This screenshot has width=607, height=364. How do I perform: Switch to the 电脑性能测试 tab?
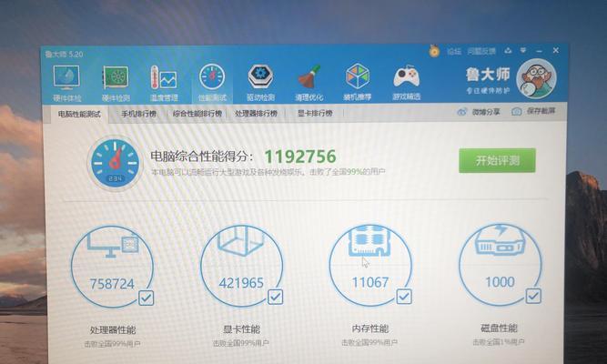pos(79,115)
